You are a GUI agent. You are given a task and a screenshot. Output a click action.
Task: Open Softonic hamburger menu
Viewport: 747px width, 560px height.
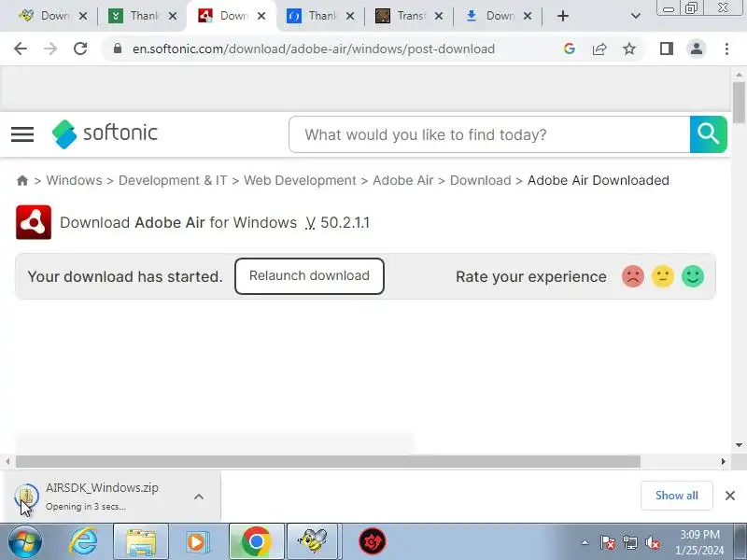(x=22, y=134)
